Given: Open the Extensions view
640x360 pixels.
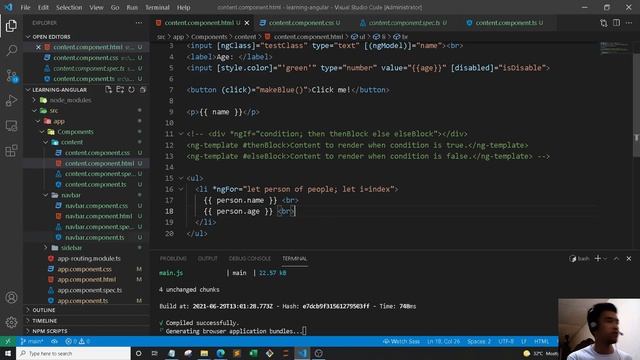Looking at the screenshot, I should click(x=11, y=151).
